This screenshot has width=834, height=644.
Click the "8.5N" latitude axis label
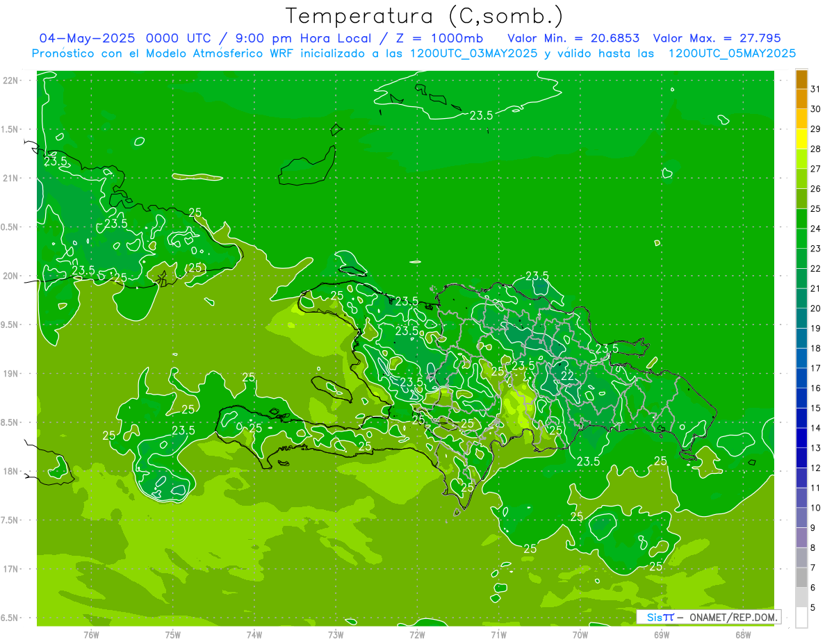pos(10,423)
